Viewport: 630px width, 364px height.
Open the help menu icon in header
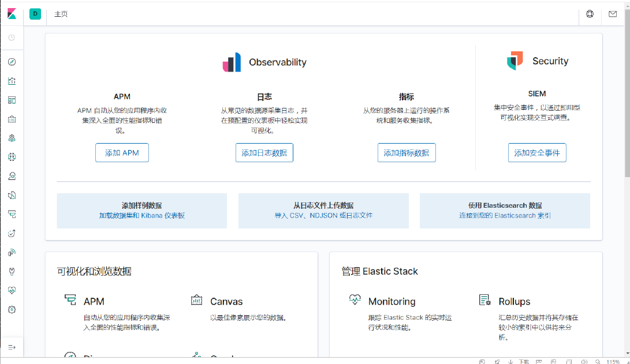point(590,14)
